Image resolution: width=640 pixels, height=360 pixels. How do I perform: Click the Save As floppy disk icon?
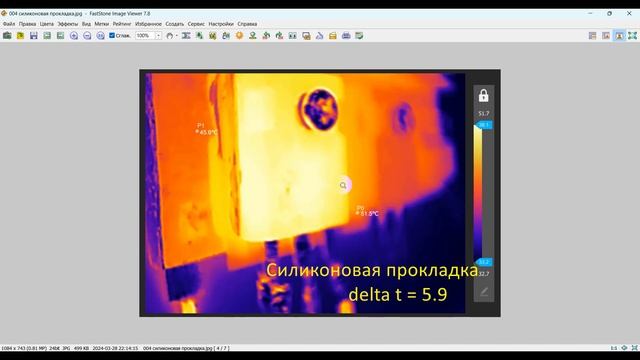coord(34,36)
